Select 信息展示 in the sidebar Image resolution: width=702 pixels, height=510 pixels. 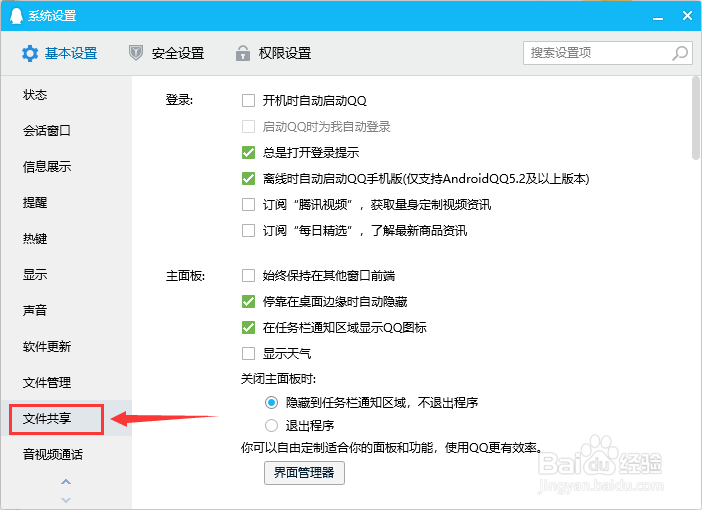[x=47, y=167]
